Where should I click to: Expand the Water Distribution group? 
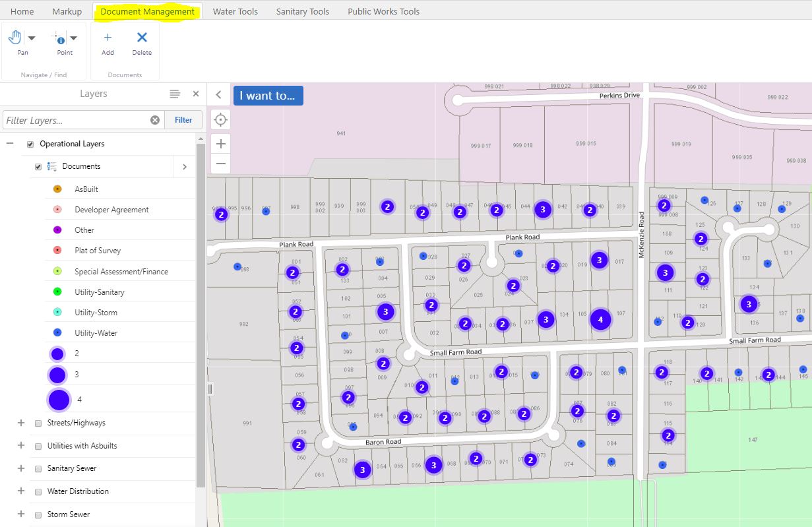20,491
